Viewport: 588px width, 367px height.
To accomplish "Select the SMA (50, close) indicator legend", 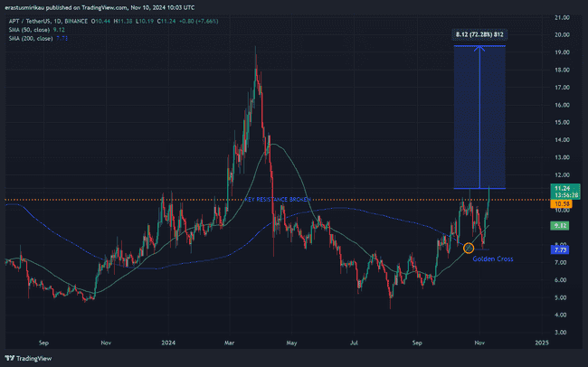I will pyautogui.click(x=33, y=26).
